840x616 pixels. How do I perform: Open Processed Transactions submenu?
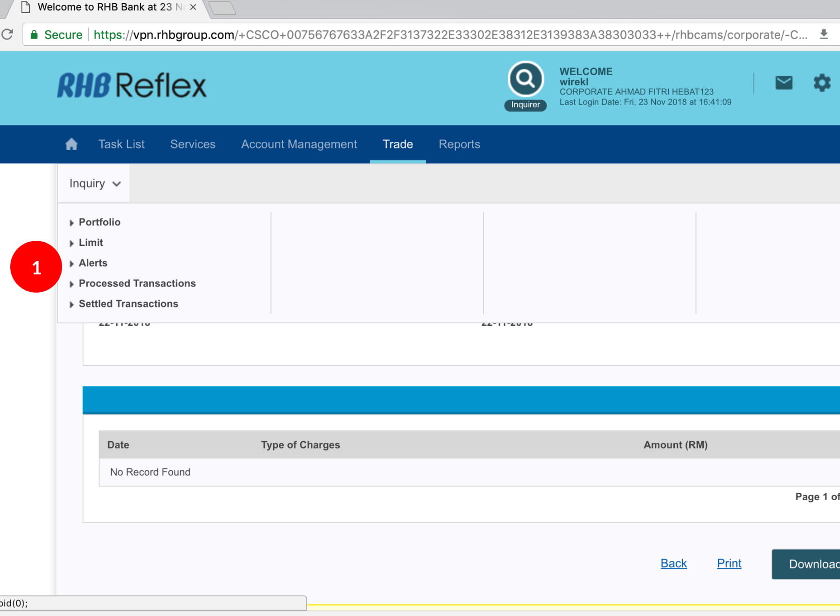pyautogui.click(x=137, y=283)
